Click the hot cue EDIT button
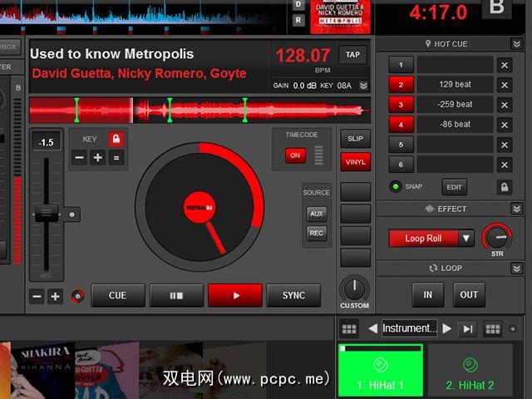 (x=455, y=187)
